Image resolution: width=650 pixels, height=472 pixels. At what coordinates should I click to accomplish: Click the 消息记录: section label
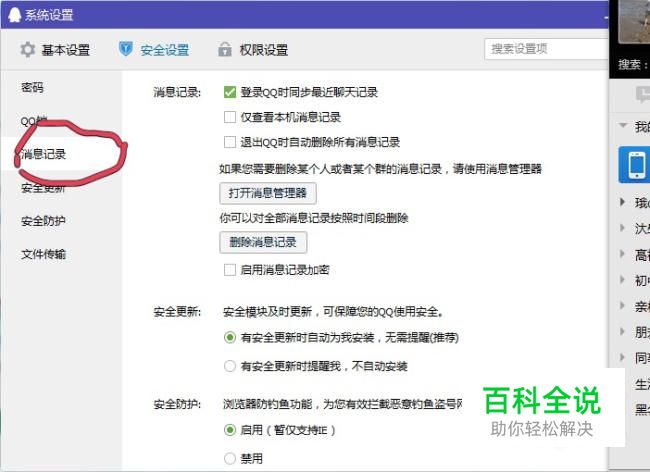point(177,92)
